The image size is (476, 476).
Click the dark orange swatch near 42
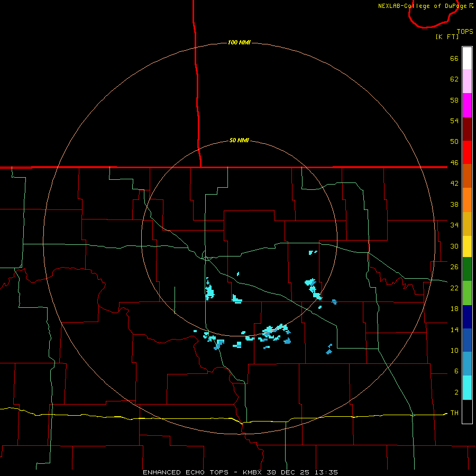coord(467,176)
